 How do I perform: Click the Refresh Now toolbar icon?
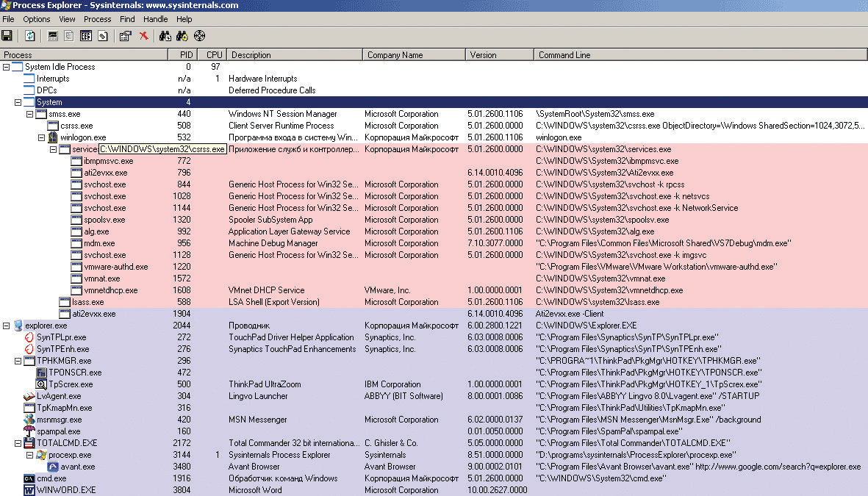coord(30,36)
